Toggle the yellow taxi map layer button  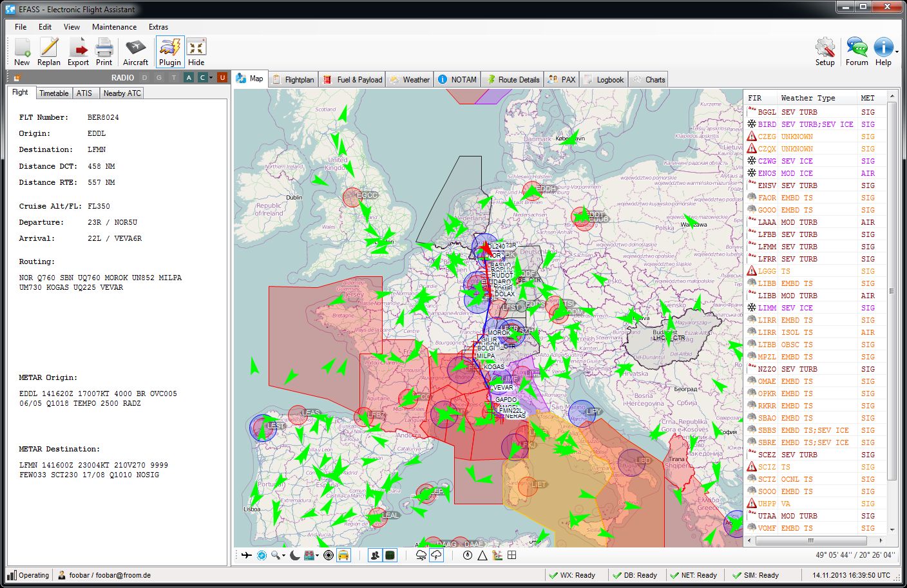pos(343,555)
